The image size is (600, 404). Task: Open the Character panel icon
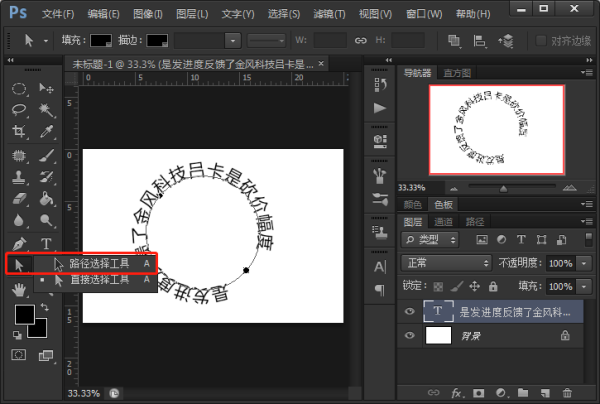pyautogui.click(x=380, y=267)
